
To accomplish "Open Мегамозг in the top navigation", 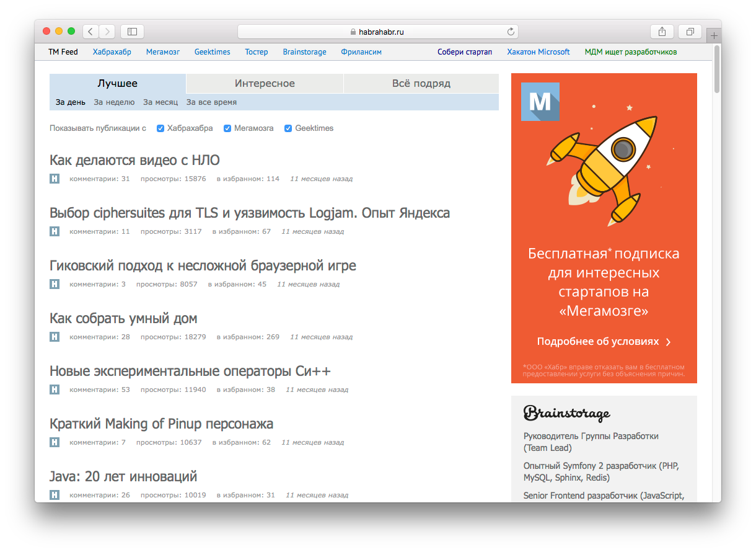I will click(163, 52).
